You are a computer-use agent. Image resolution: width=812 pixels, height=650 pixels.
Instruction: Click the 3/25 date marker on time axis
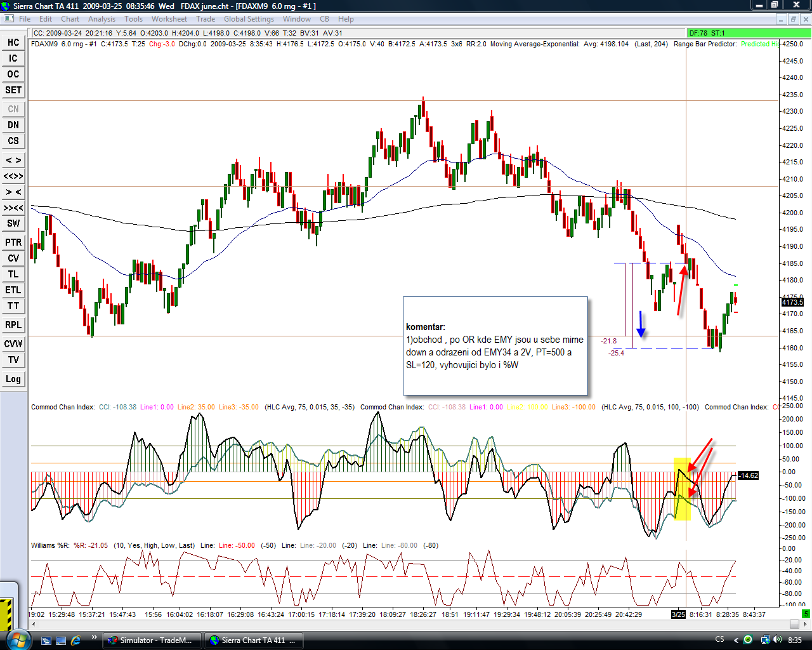coord(678,614)
